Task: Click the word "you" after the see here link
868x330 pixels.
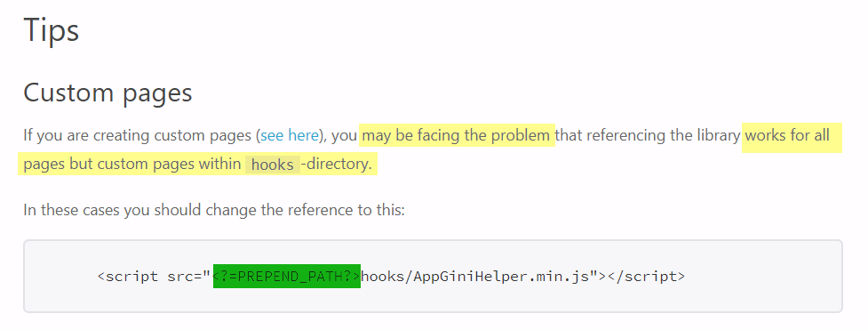Action: [x=346, y=135]
